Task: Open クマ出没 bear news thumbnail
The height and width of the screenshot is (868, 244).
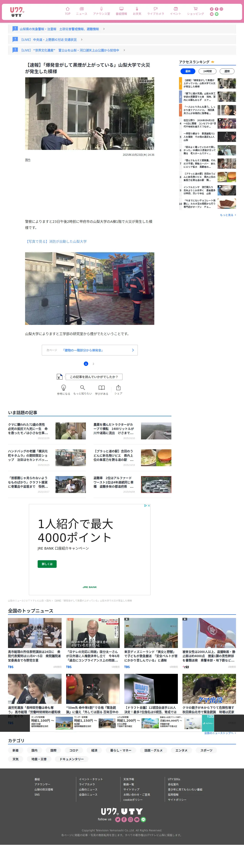Action: (209, 689)
